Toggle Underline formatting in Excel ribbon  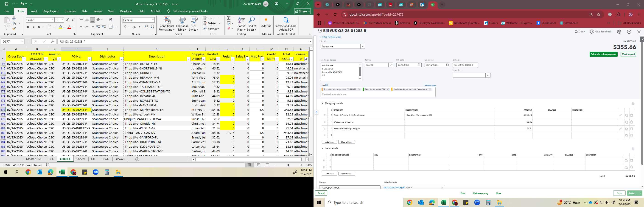[x=39, y=27]
